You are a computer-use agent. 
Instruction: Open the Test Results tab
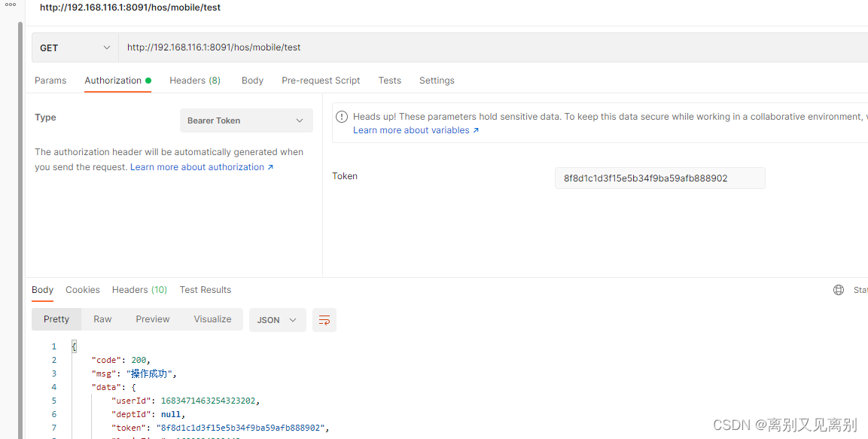pos(206,290)
